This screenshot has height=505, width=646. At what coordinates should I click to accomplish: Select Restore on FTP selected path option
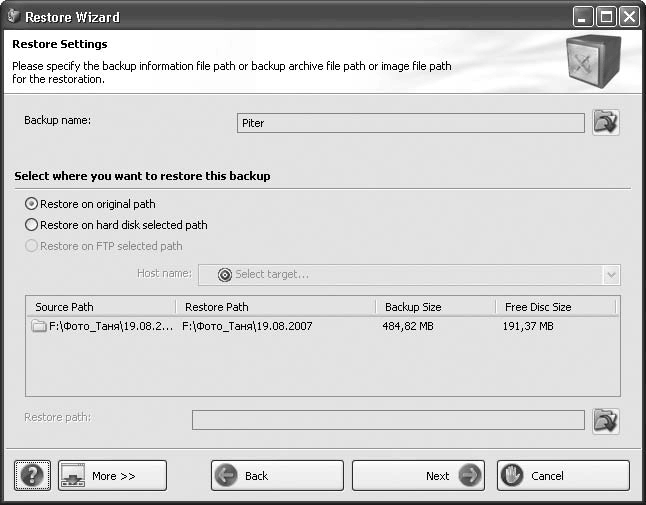(32, 246)
